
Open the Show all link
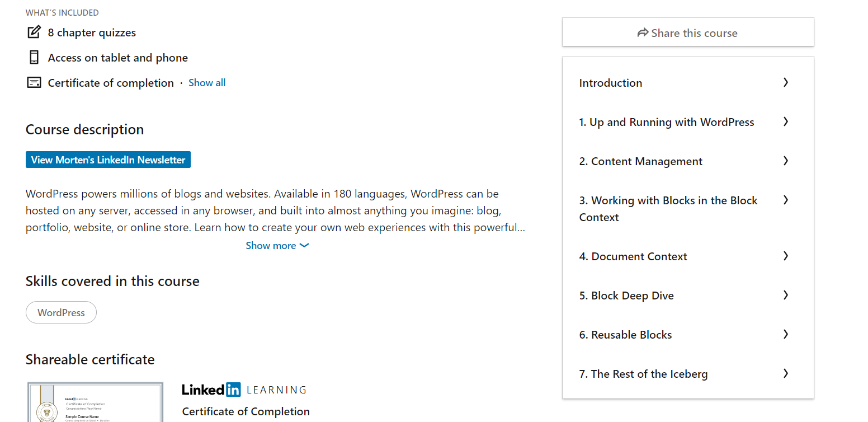coord(207,82)
